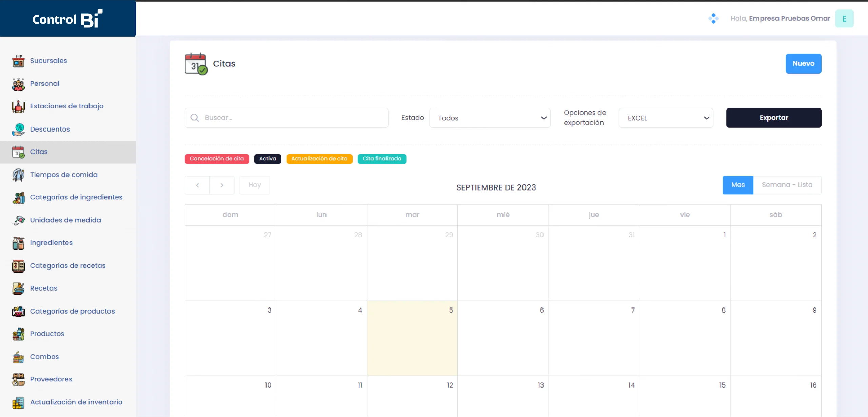This screenshot has width=868, height=417.
Task: Click the Proveedores icon
Action: tap(18, 379)
